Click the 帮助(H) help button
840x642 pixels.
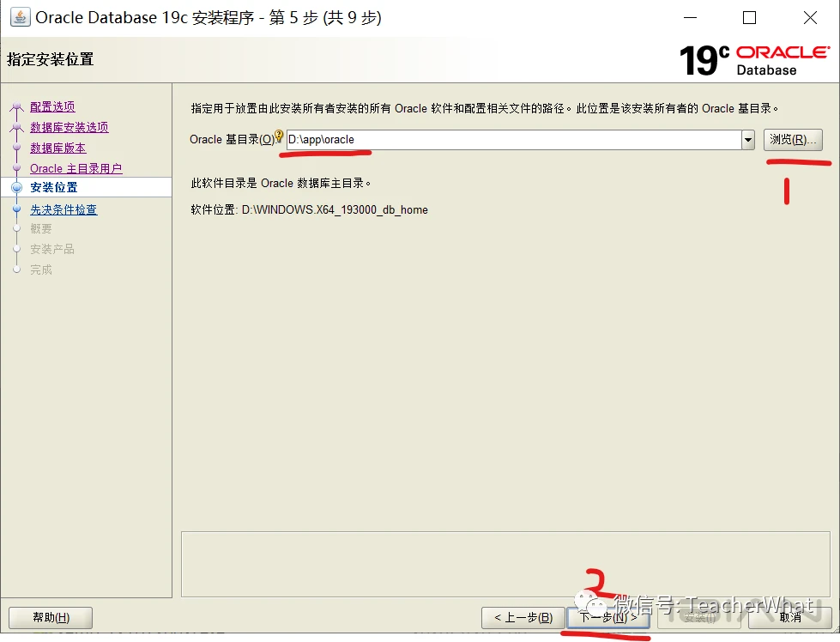point(51,618)
